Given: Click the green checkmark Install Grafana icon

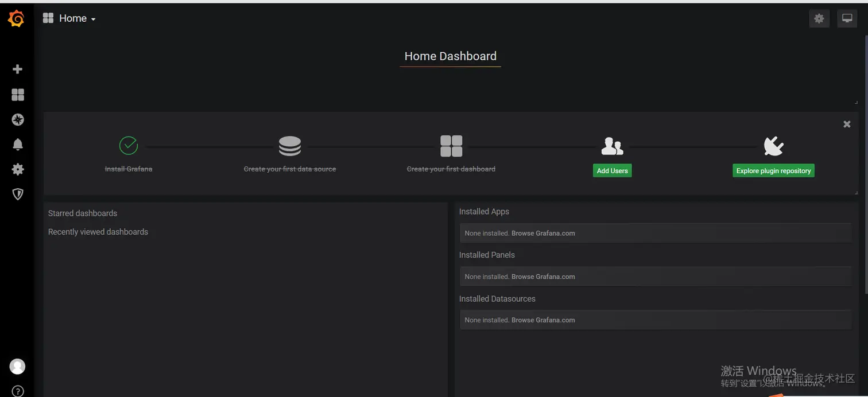Looking at the screenshot, I should pyautogui.click(x=129, y=145).
